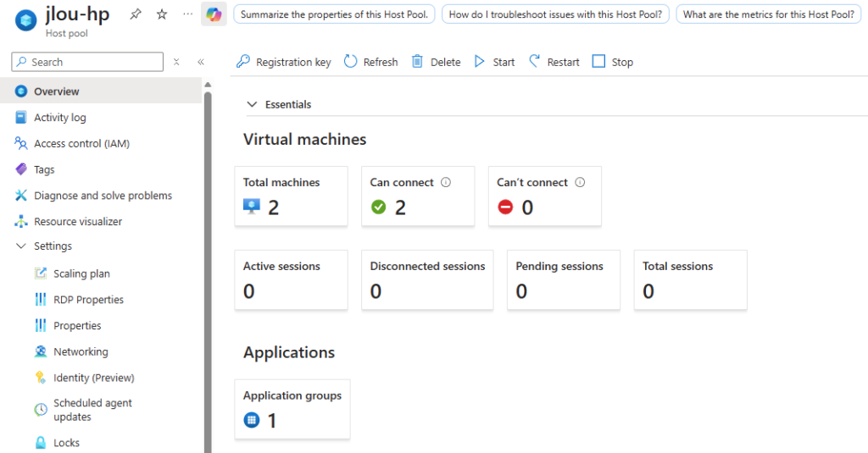
Task: Click the Can't connect info icon
Action: point(580,182)
